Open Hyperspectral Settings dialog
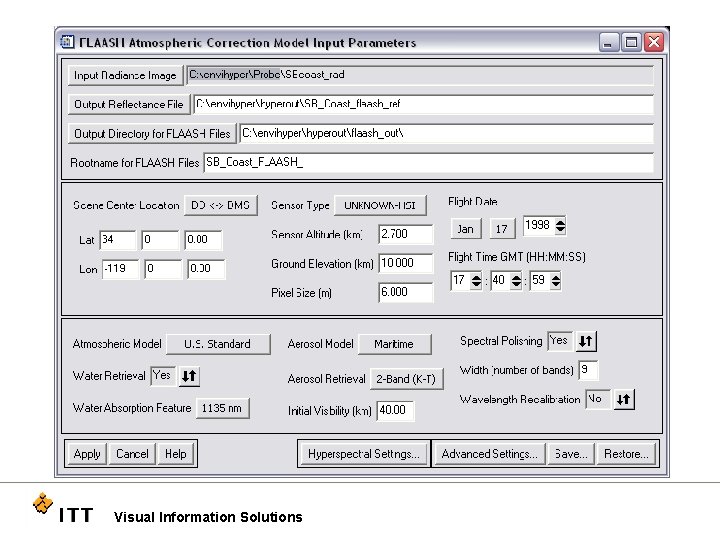Screen dimensions: 720x540 (x=364, y=454)
